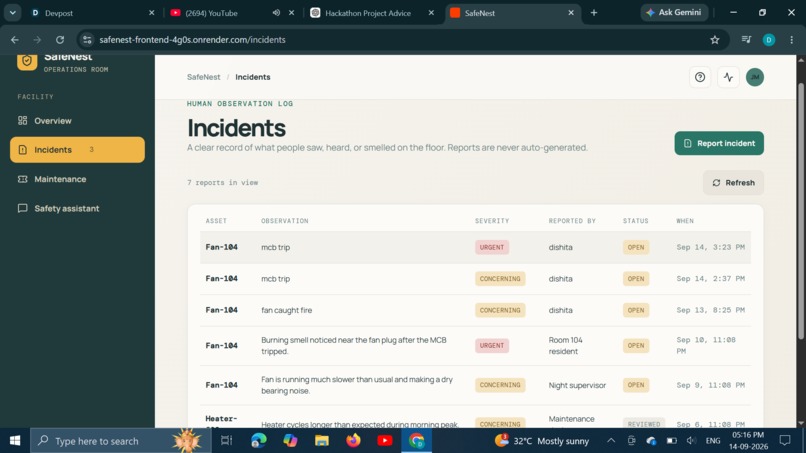Click the Chrome icon on the taskbar
The image size is (806, 453).
click(x=416, y=441)
